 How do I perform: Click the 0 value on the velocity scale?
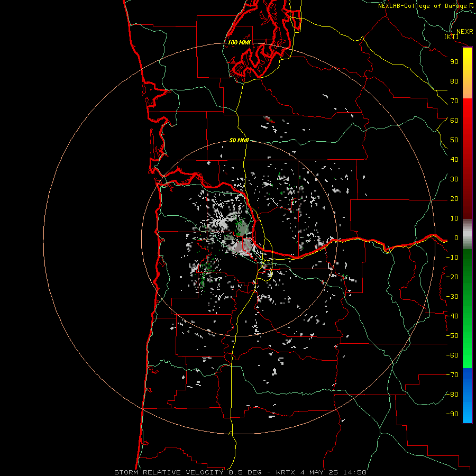point(456,237)
